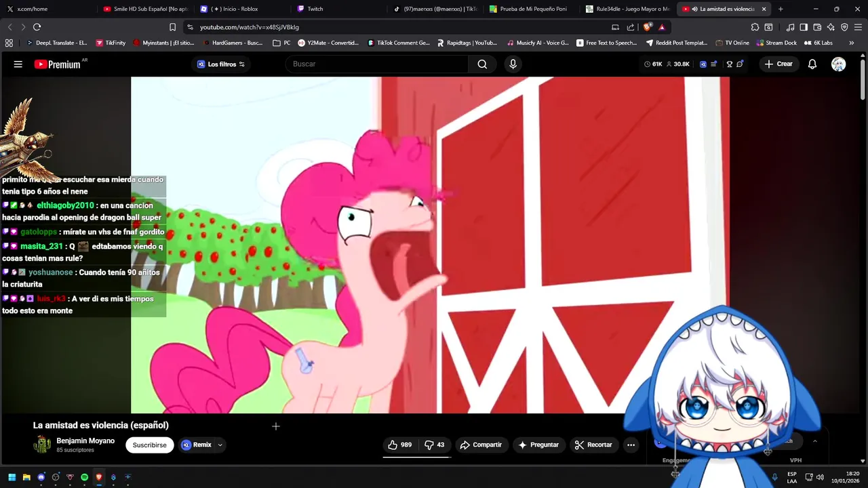Open Benjamin Moyano channel link
Image resolution: width=868 pixels, height=488 pixels.
click(85, 441)
